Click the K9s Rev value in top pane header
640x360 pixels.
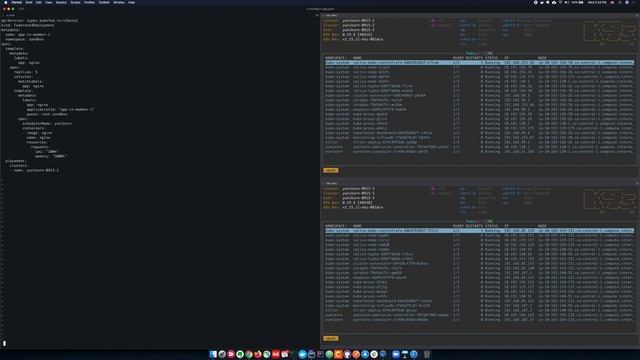click(357, 35)
